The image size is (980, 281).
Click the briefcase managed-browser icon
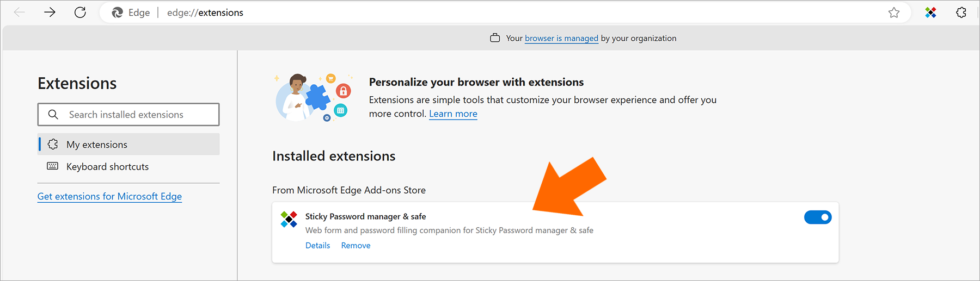tap(495, 38)
